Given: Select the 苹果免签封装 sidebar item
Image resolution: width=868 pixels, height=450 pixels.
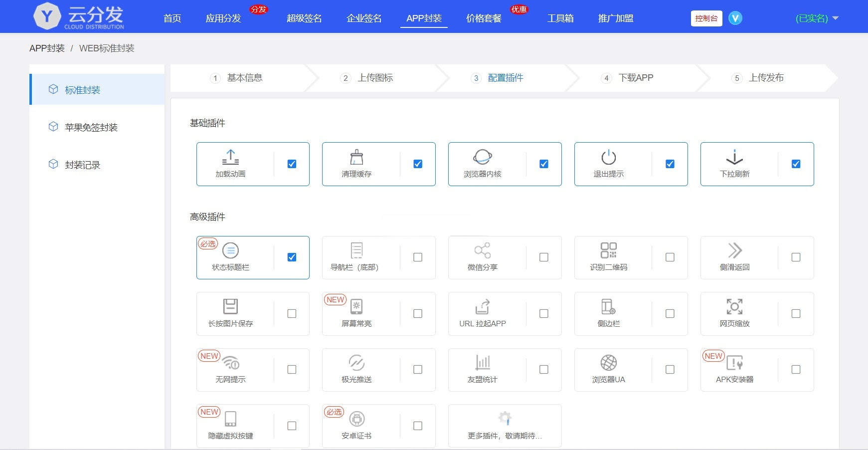Looking at the screenshot, I should tap(91, 127).
